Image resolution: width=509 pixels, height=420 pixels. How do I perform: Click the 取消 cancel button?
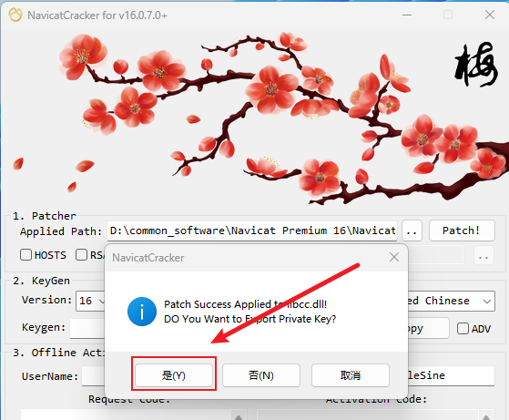[351, 375]
